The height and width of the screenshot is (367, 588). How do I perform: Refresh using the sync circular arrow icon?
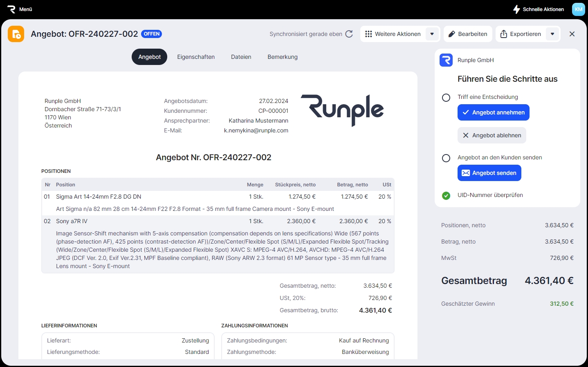click(x=349, y=34)
